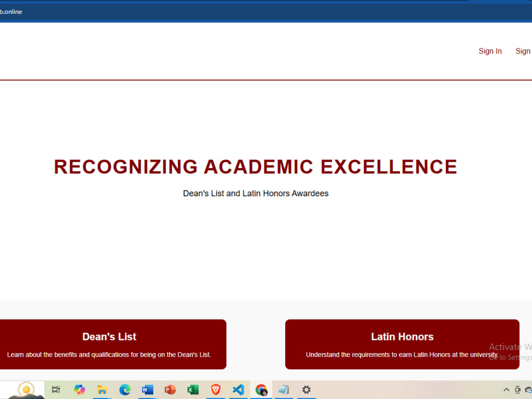Open File Explorer from the taskbar
Image resolution: width=532 pixels, height=399 pixels.
click(102, 389)
